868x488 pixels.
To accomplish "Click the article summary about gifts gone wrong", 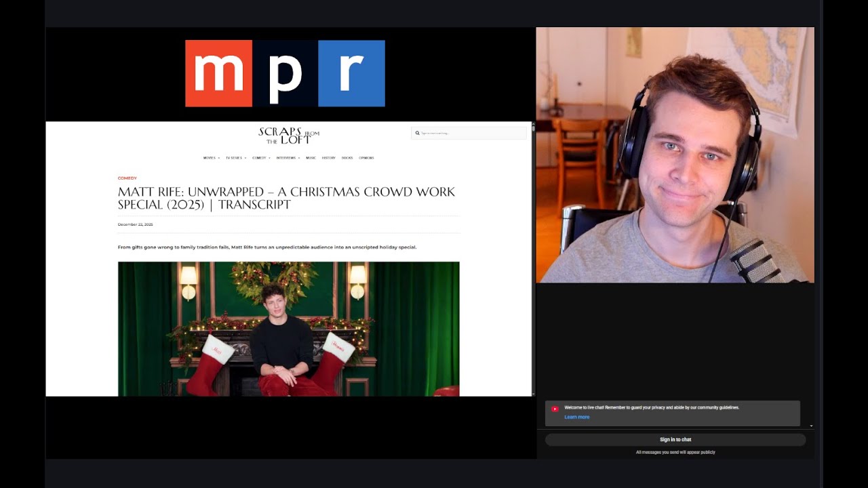I will pos(267,247).
